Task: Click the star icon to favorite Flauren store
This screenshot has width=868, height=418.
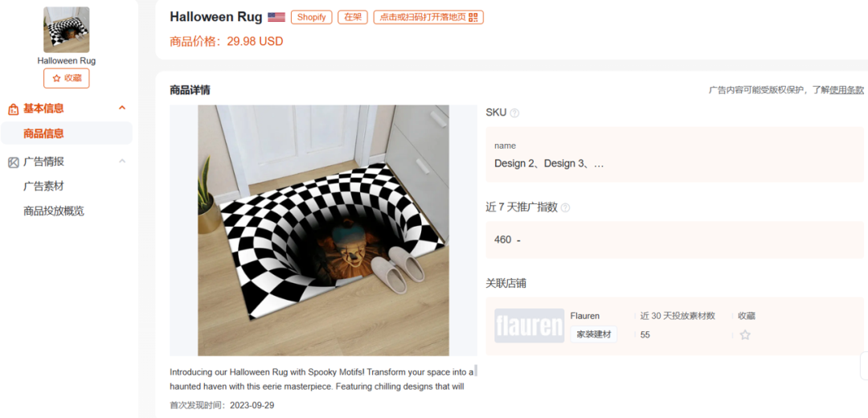Action: click(745, 335)
